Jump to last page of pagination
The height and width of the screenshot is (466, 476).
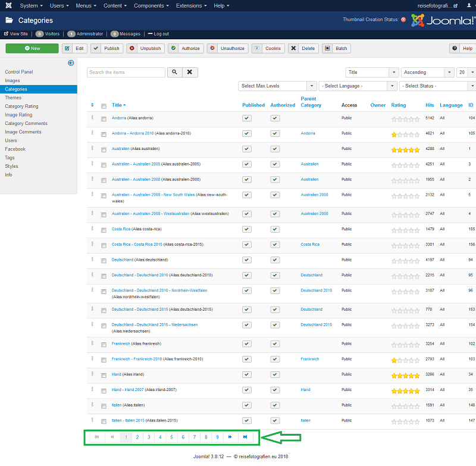(245, 437)
